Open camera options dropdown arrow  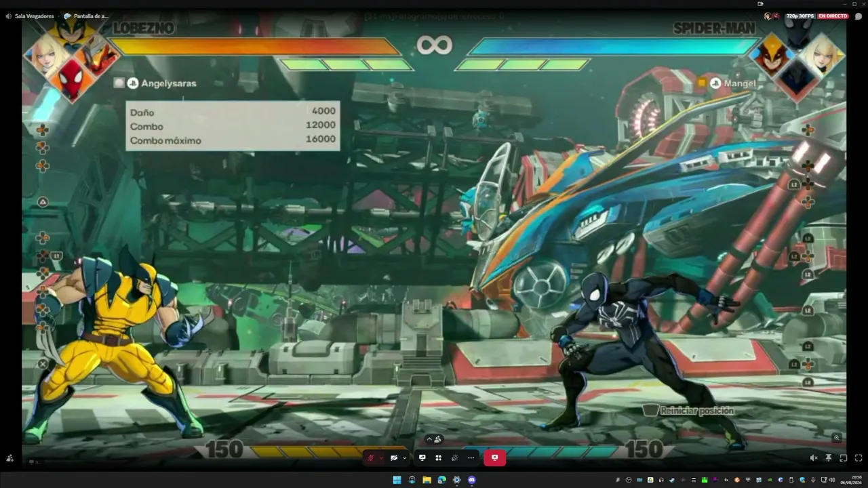point(405,458)
